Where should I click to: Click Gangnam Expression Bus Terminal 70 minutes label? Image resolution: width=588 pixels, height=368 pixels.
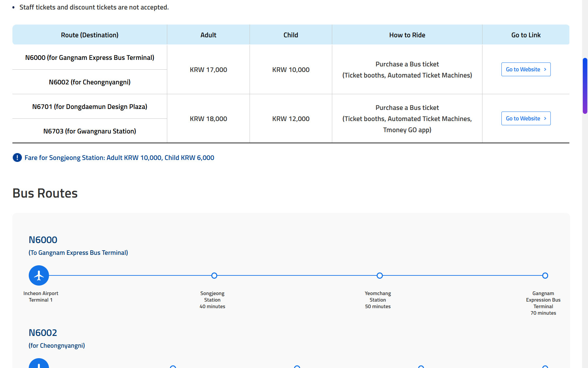543,303
